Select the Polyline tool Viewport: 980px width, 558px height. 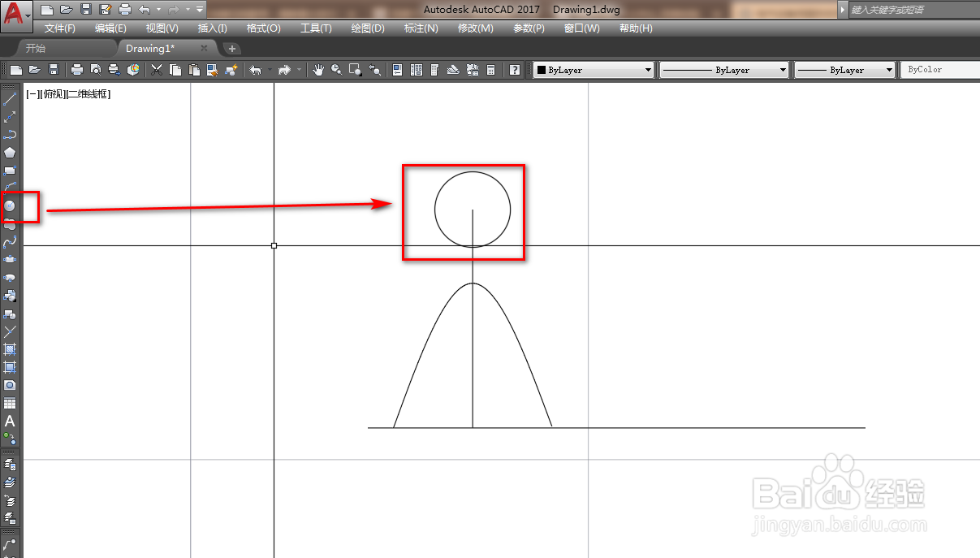(10, 135)
